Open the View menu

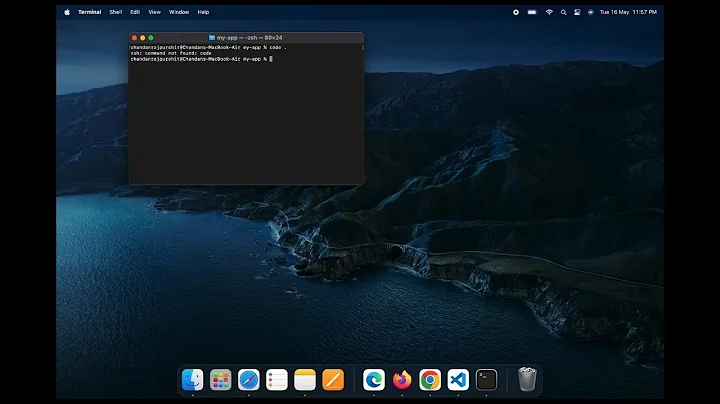pos(155,12)
